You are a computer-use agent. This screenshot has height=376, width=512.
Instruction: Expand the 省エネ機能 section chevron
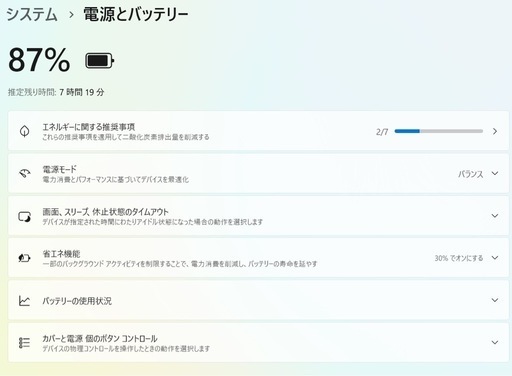coord(495,258)
